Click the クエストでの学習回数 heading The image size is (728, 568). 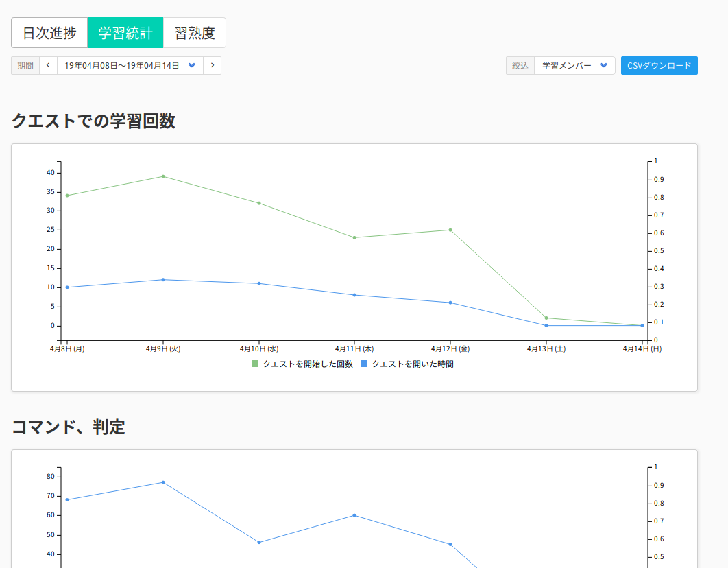(x=93, y=121)
